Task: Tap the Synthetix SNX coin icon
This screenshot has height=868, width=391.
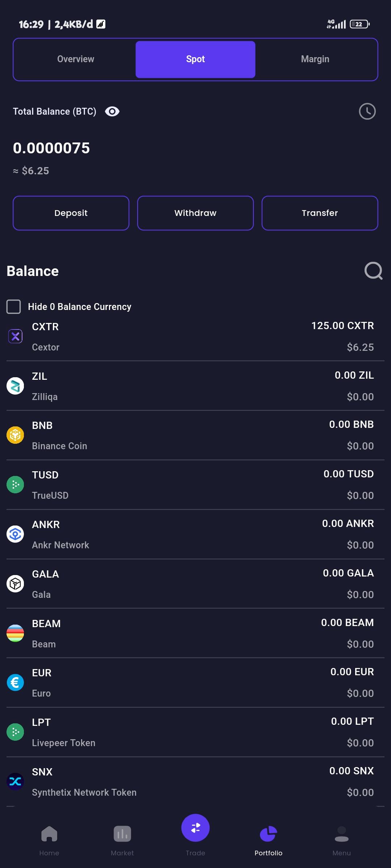Action: tap(15, 782)
